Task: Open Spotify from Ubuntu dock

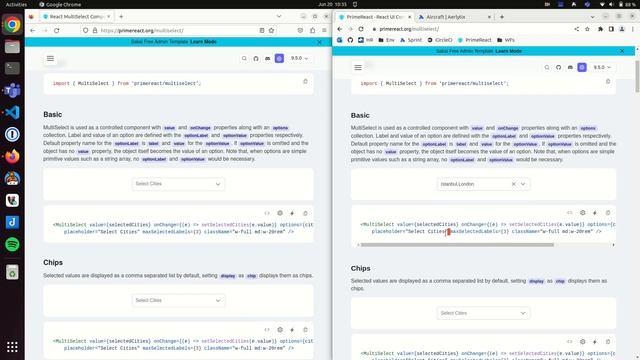Action: tap(12, 244)
